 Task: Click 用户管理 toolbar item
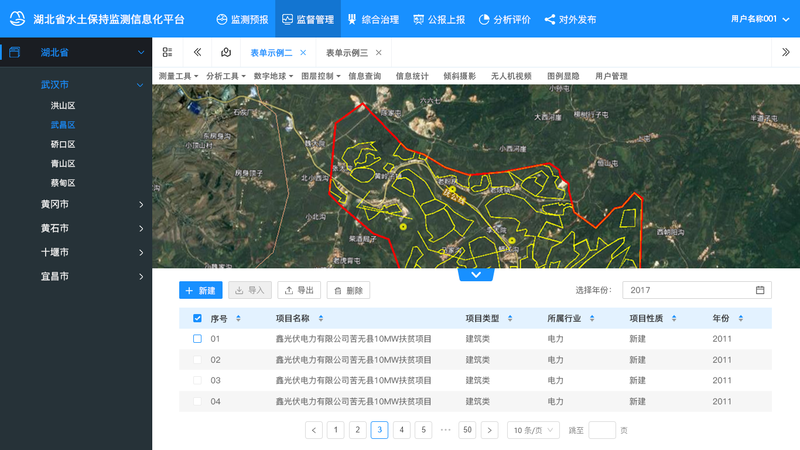(611, 76)
